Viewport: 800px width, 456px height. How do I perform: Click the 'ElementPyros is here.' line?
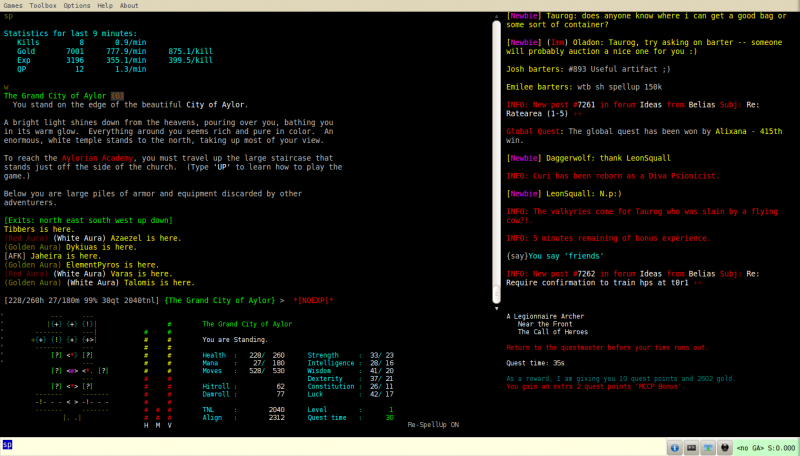(81, 265)
